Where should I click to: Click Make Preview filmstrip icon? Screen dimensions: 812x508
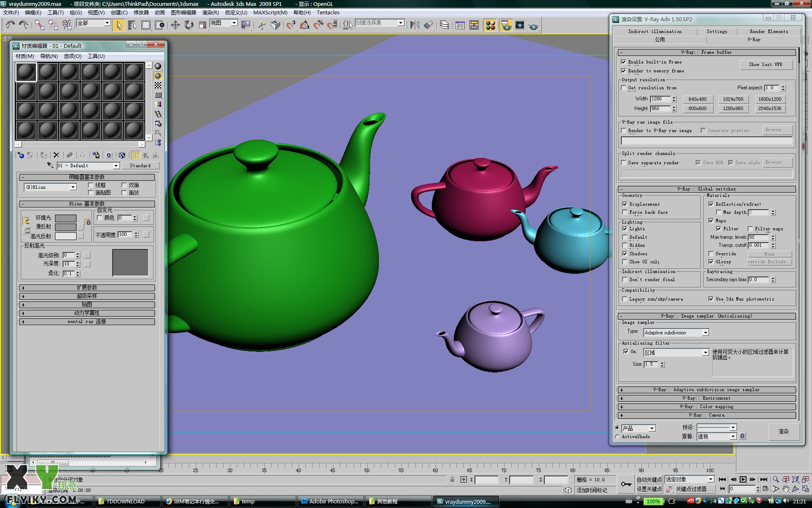(x=158, y=114)
